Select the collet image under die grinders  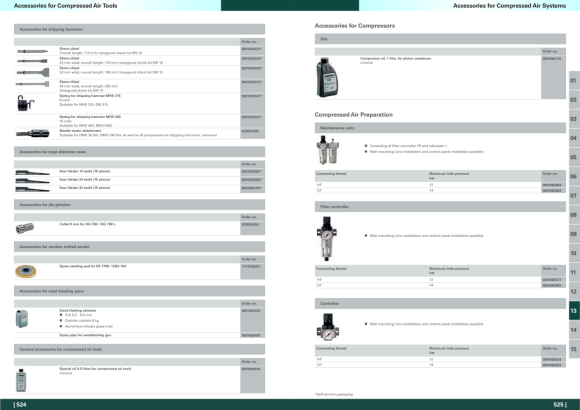[25, 228]
